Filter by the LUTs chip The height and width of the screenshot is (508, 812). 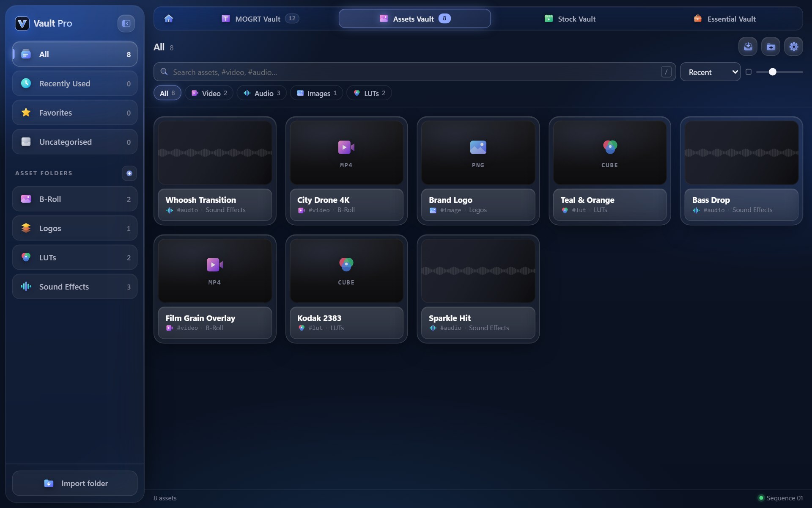[x=369, y=93]
